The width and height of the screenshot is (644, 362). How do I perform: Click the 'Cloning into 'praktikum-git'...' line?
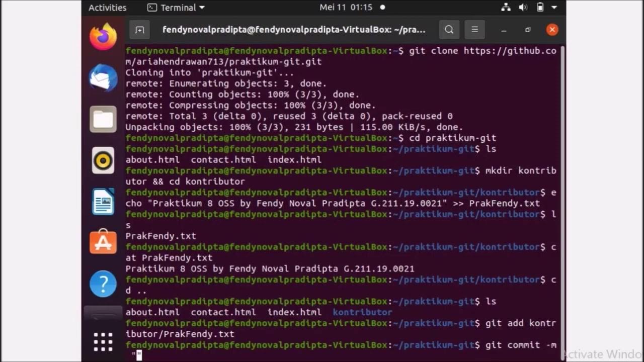point(210,73)
